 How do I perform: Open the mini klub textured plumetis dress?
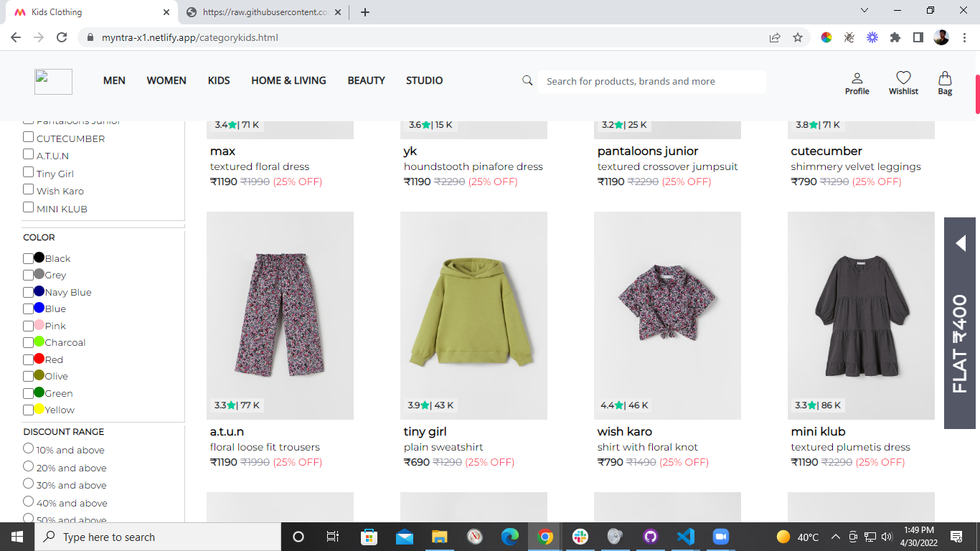[861, 316]
